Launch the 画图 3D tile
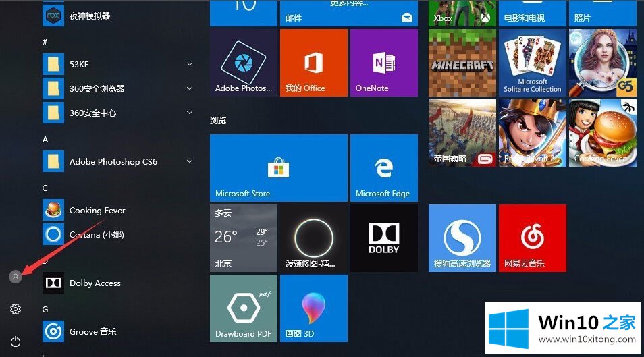The image size is (644, 357). tap(314, 308)
